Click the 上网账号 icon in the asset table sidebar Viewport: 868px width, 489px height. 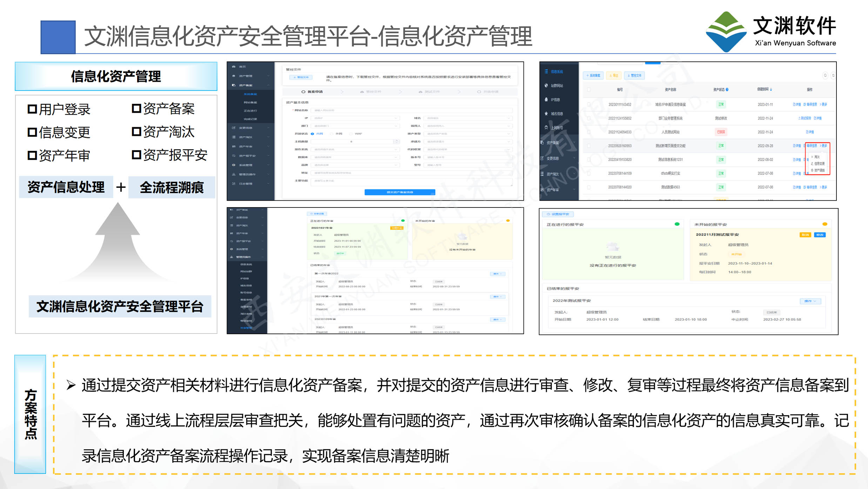coord(546,128)
